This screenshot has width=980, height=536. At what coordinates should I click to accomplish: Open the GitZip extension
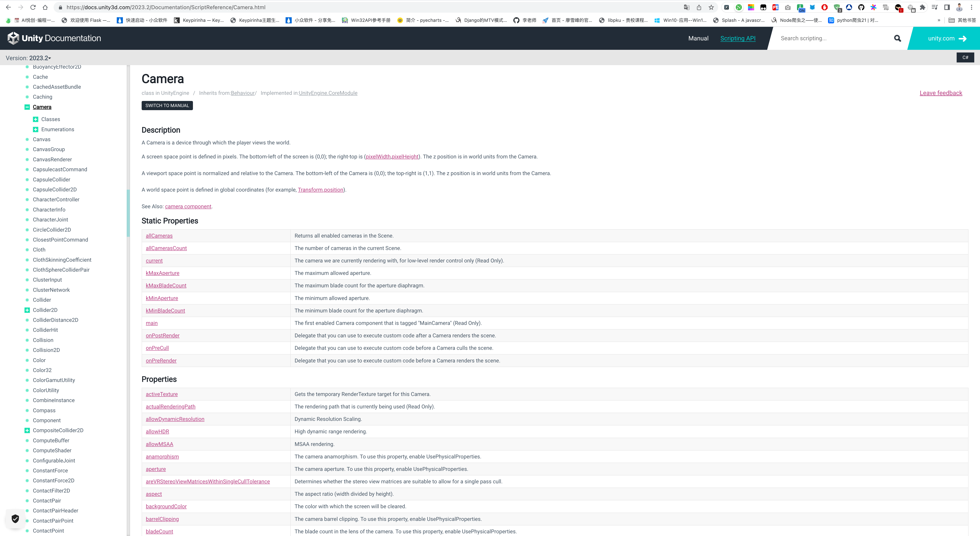[886, 7]
